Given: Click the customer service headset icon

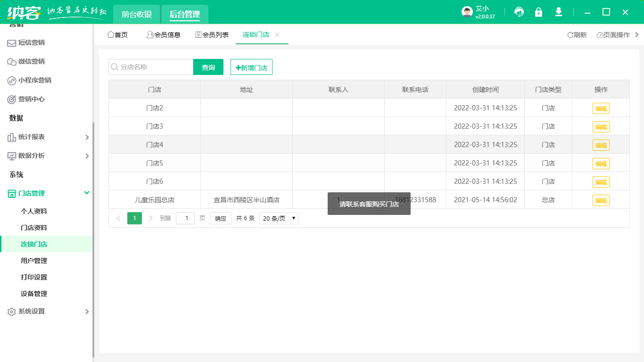Looking at the screenshot, I should pos(519,12).
